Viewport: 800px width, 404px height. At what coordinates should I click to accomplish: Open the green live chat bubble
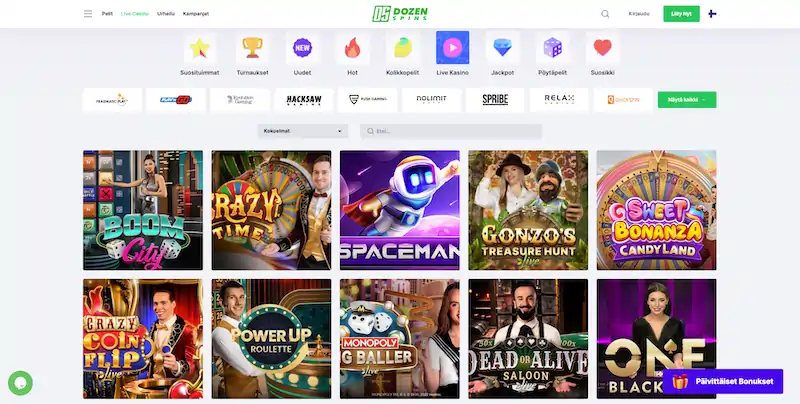pyautogui.click(x=20, y=383)
